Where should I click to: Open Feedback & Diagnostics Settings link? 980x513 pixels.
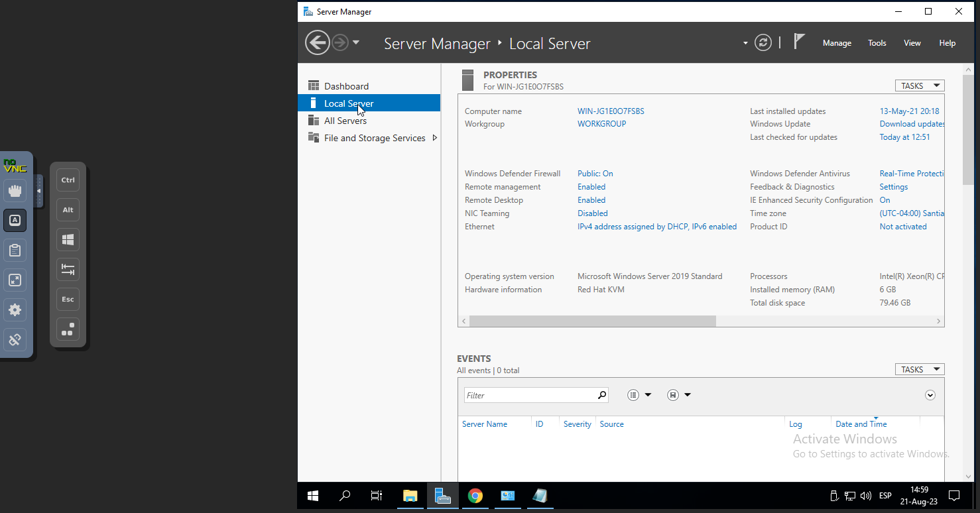pyautogui.click(x=893, y=187)
